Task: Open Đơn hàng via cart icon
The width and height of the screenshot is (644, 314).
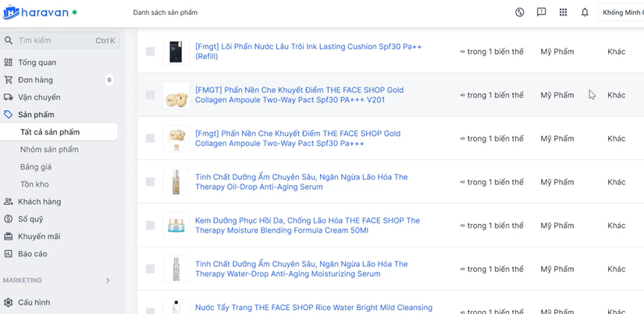Action: coord(9,80)
